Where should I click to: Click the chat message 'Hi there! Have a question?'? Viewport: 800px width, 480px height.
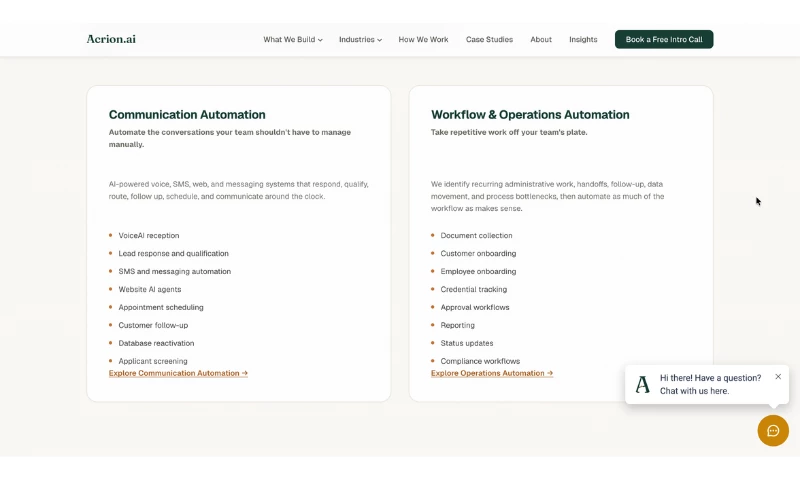(710, 378)
